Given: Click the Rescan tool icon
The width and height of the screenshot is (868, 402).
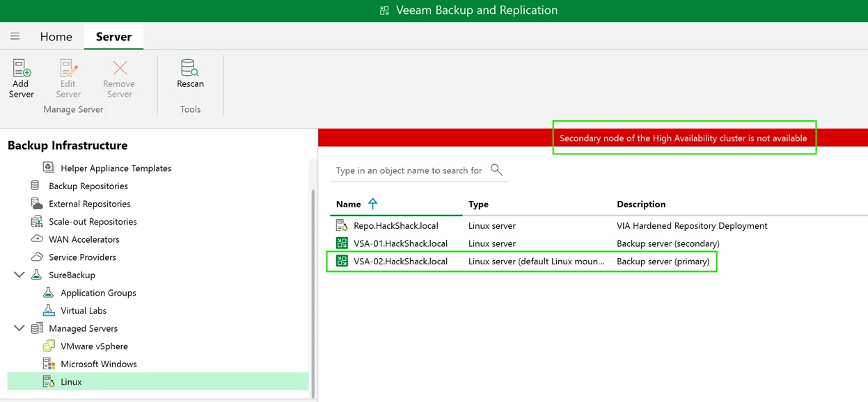Looking at the screenshot, I should [x=190, y=68].
